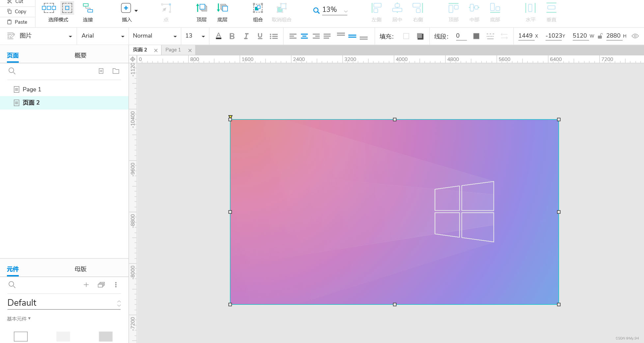644x343 pixels.
Task: Toggle bold formatting
Action: click(232, 36)
